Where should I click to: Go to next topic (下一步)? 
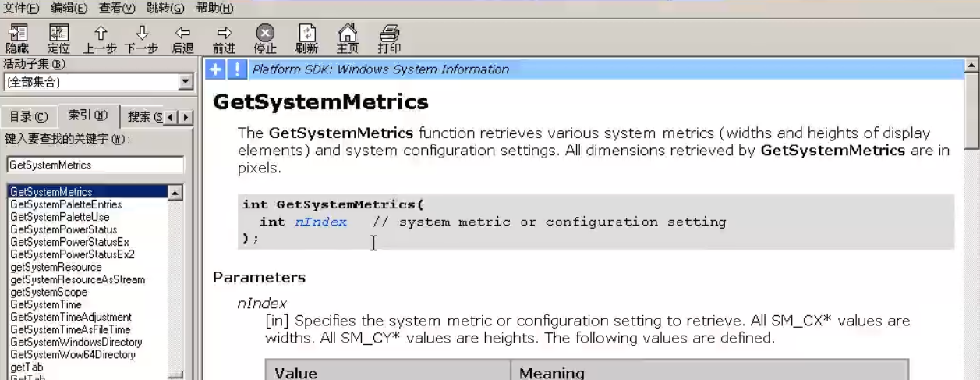tap(141, 39)
